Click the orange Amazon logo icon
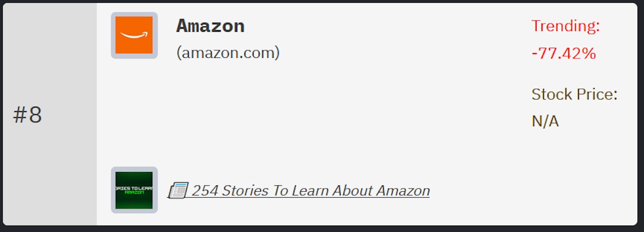 point(134,35)
